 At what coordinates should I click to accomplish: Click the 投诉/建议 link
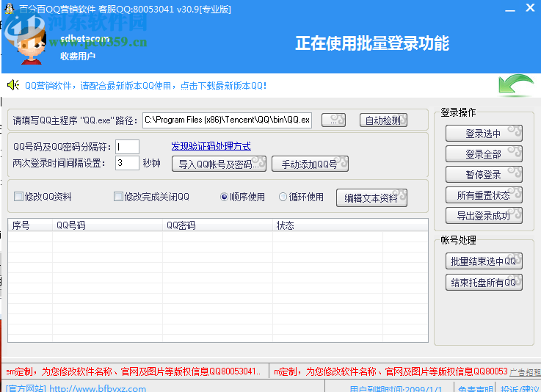[520, 388]
